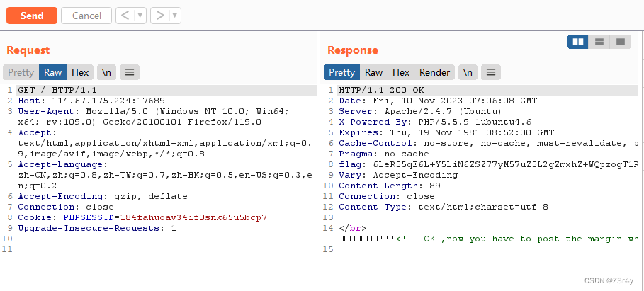Switch to combined tabbed layout view
The image size is (644, 291).
pos(621,42)
